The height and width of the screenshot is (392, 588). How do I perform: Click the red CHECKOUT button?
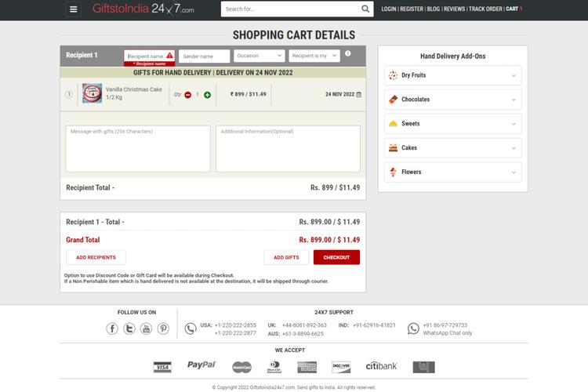(336, 257)
